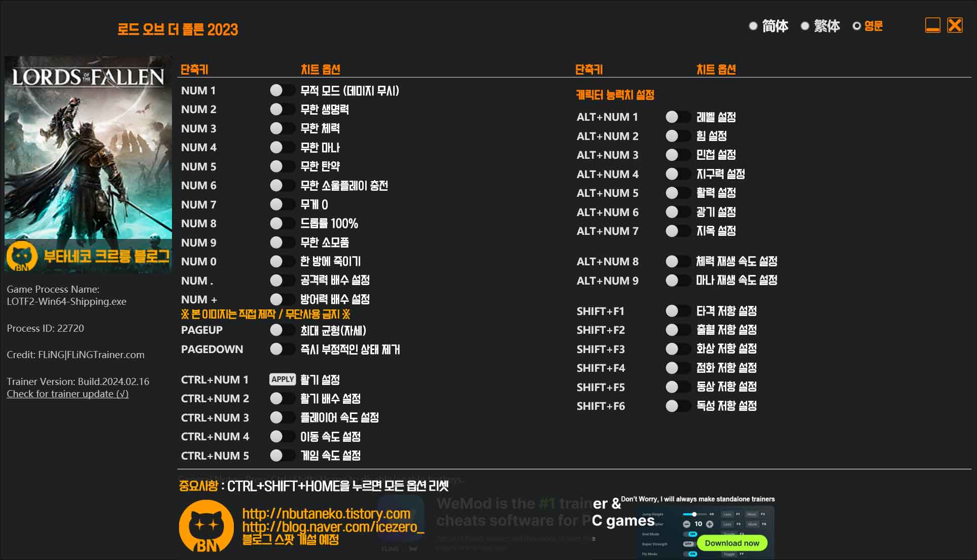Screen dimensions: 977x560
Task: Click the CTRL+SHIFT+HOME reset notice text
Action: tap(314, 486)
